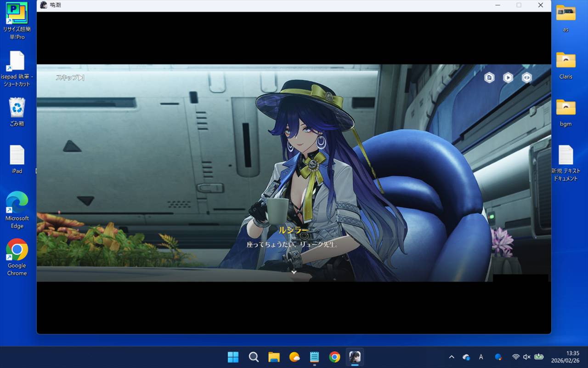Screen dimensions: 588x368
Task: Select the Claris folder on desktop
Action: (565, 65)
